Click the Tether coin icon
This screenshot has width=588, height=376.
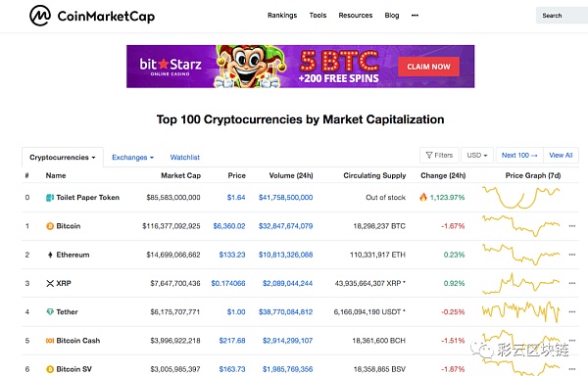click(50, 312)
